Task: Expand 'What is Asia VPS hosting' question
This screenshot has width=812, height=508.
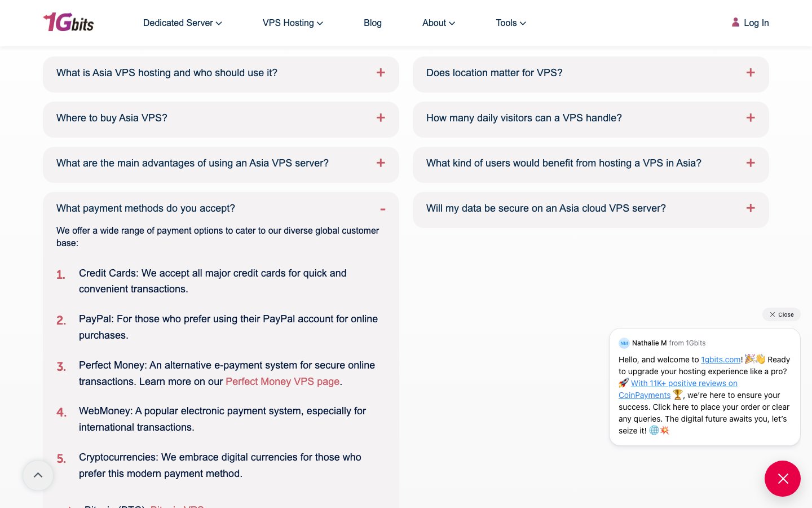Action: (x=221, y=73)
